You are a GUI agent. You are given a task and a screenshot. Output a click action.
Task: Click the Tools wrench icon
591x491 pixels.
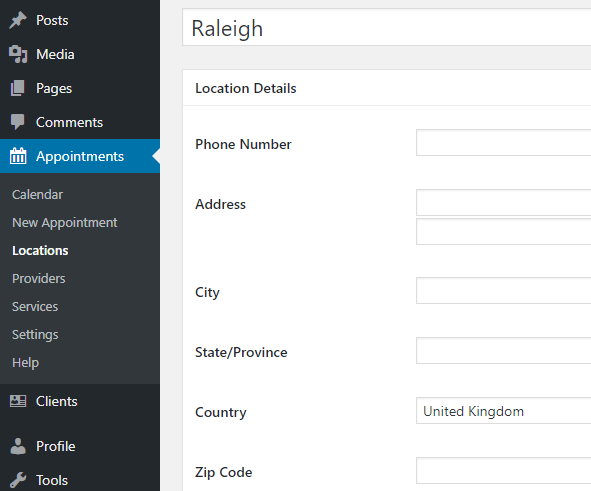tap(18, 480)
